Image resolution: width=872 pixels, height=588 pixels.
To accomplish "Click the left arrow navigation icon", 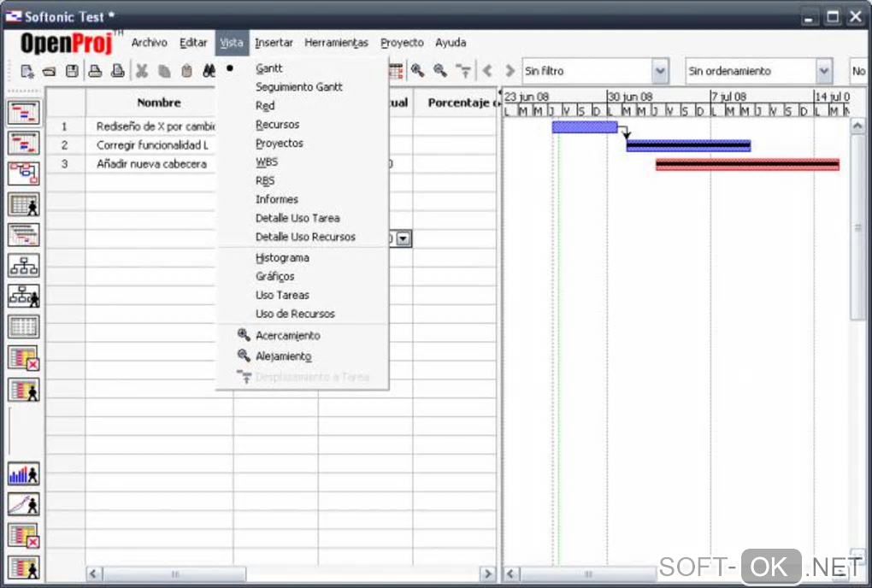I will click(x=487, y=71).
